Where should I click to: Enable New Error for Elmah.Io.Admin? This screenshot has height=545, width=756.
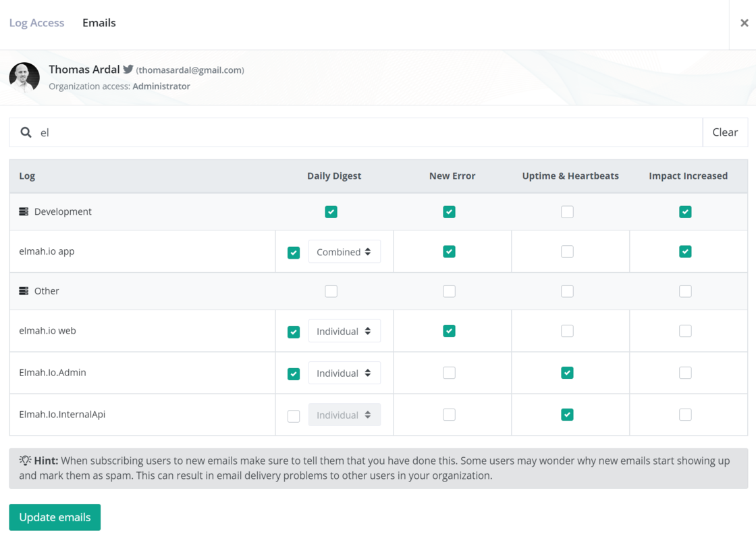click(449, 373)
